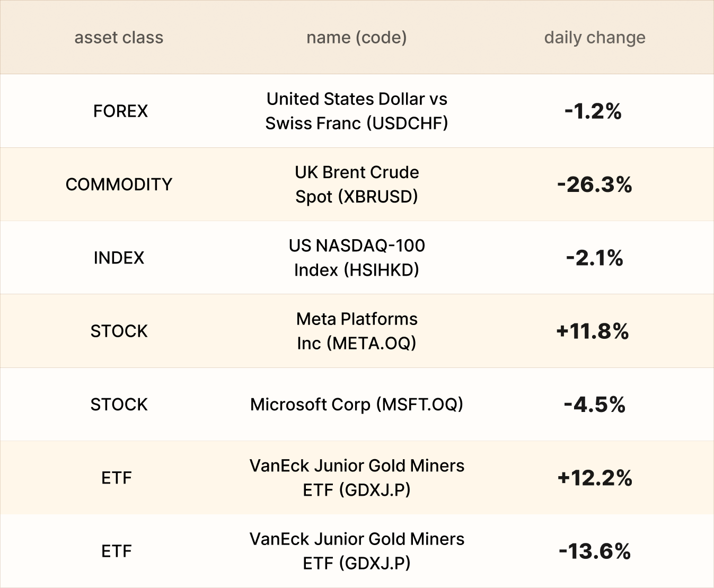Click the -1.2% daily change value
714x588 pixels.
point(593,111)
